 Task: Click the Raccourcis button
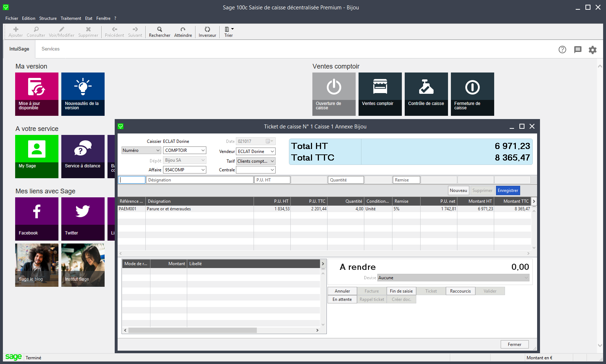(460, 291)
